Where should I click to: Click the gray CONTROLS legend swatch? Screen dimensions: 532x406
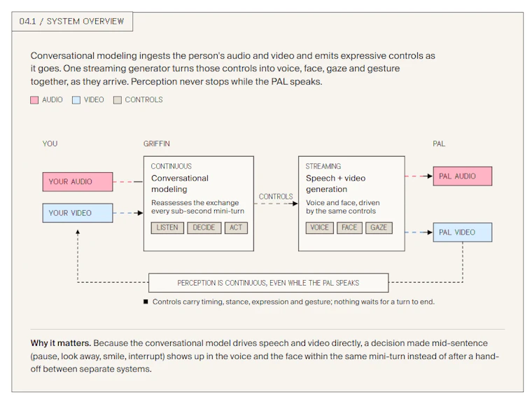(x=118, y=100)
